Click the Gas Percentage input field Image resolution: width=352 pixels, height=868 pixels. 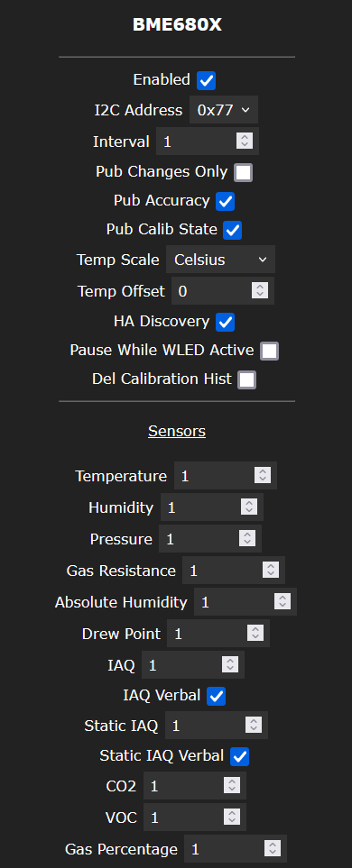pos(236,848)
